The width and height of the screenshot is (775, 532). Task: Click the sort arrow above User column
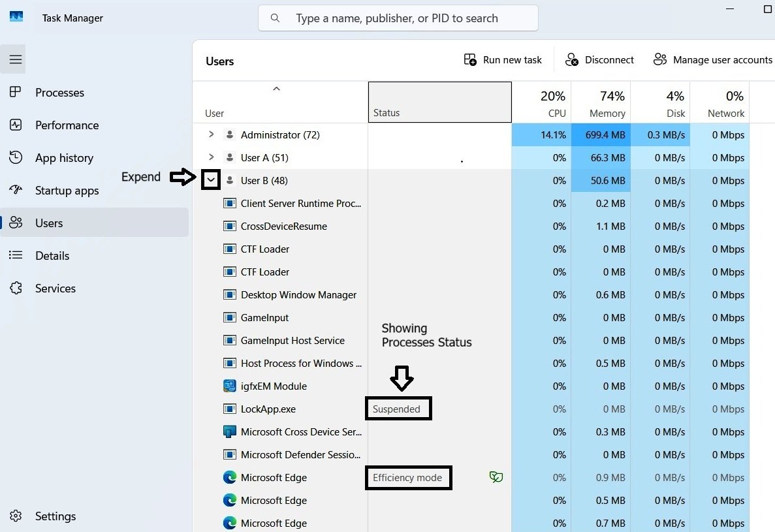(x=276, y=89)
